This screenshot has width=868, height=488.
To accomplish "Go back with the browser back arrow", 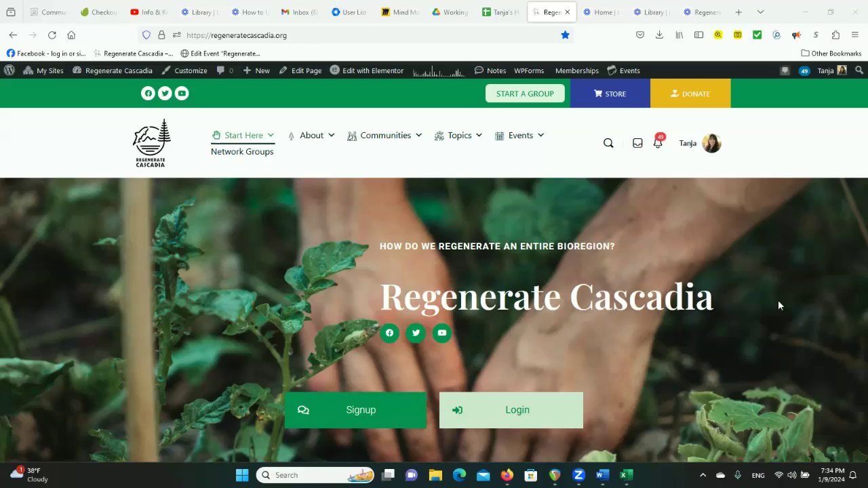I will click(x=13, y=35).
